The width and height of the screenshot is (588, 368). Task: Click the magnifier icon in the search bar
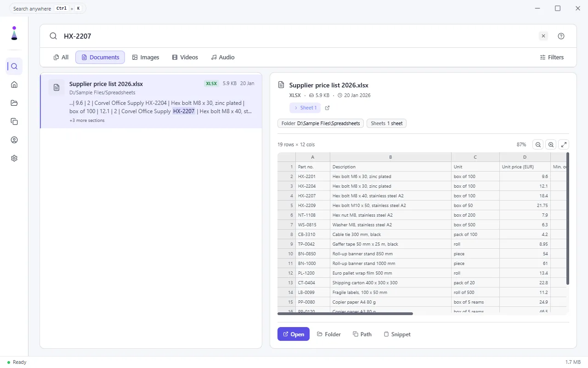53,36
